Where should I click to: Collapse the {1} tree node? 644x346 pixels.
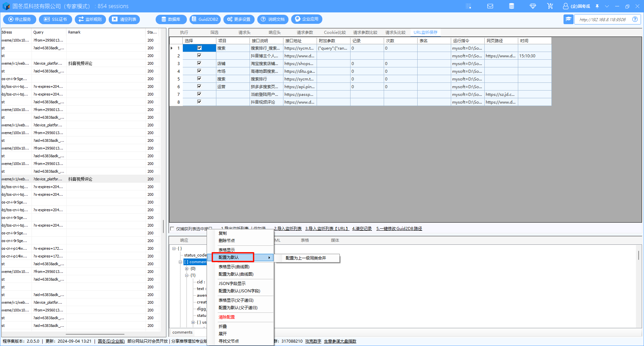coord(187,275)
